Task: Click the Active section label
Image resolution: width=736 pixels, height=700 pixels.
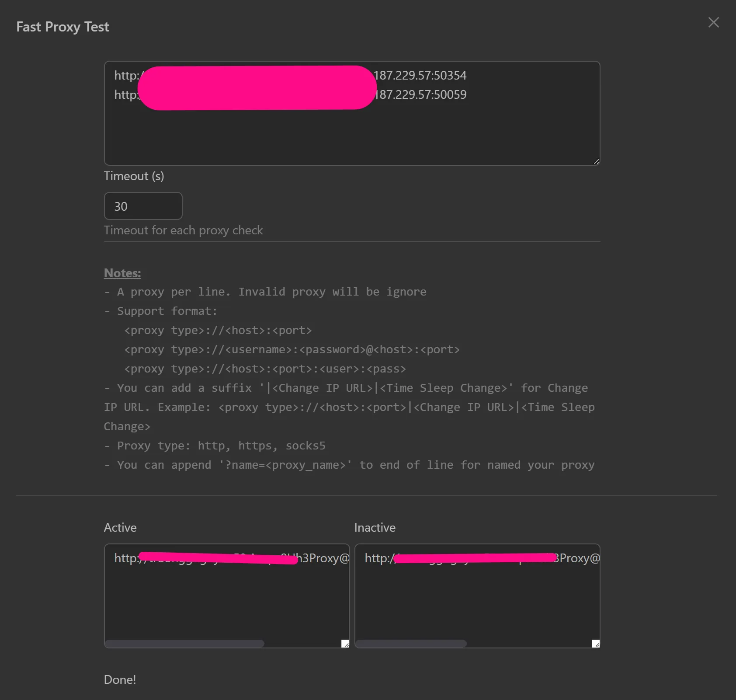Action: click(x=120, y=527)
